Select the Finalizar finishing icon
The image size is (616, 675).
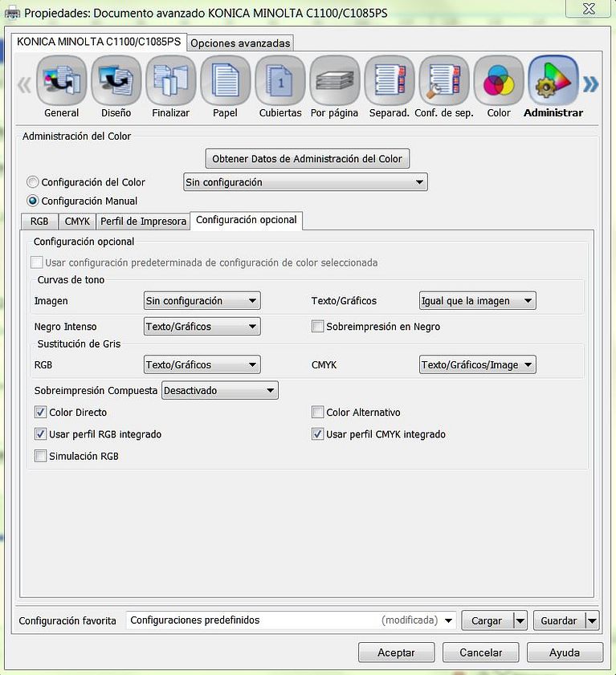coord(170,81)
